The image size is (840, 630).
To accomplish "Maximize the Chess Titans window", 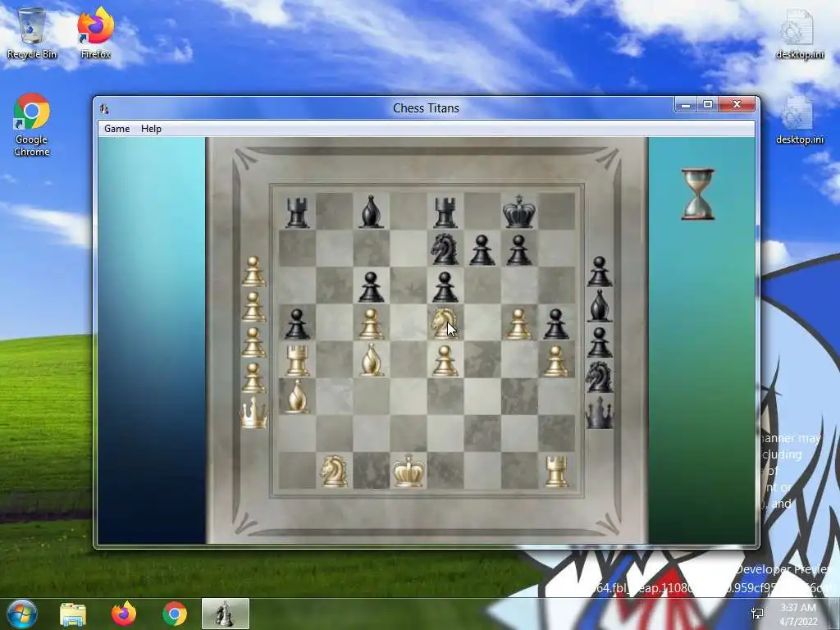I will 707,104.
